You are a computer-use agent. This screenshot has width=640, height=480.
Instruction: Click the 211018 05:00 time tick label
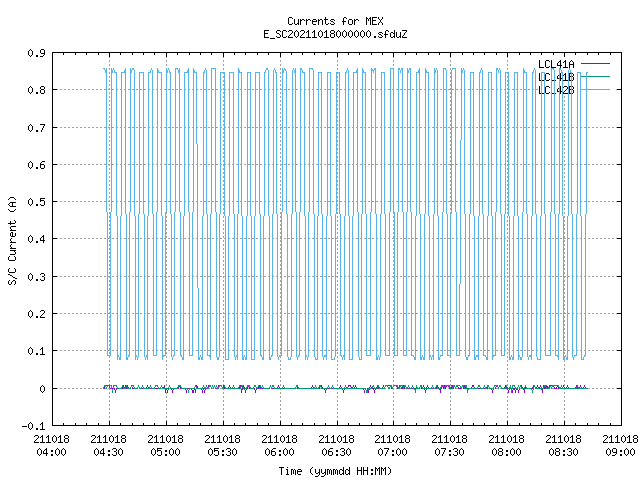tap(165, 446)
